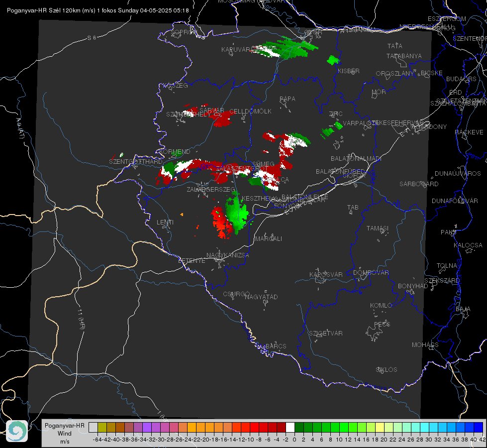This screenshot has height=448, width=487.
Task: Click the 'DUNAUJVAROS' city label
Action: coord(458,173)
